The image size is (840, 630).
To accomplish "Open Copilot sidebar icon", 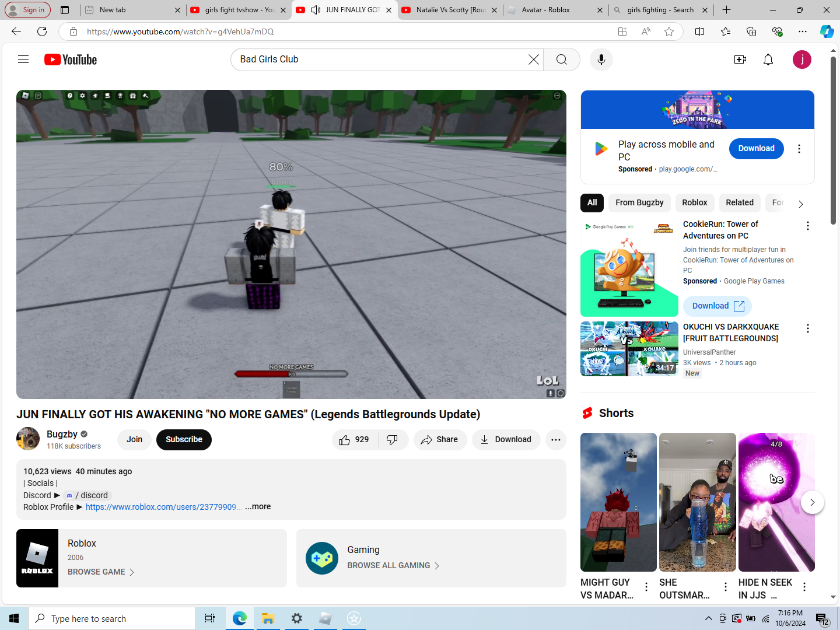I will (827, 32).
